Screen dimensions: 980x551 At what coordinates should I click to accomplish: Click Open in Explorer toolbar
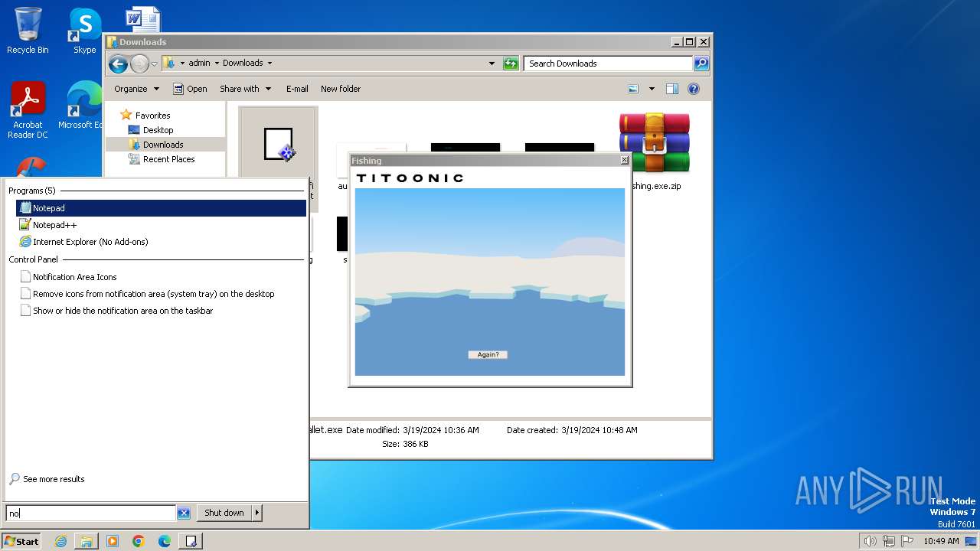tap(190, 89)
